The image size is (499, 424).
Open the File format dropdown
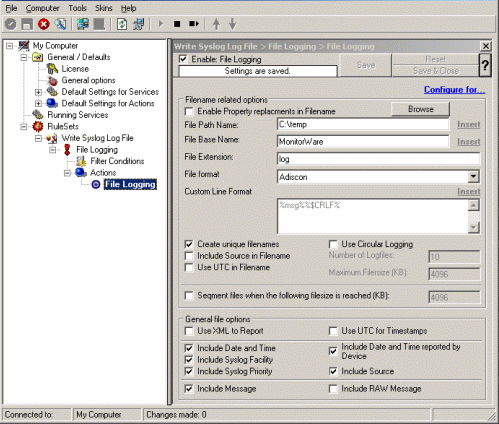473,177
